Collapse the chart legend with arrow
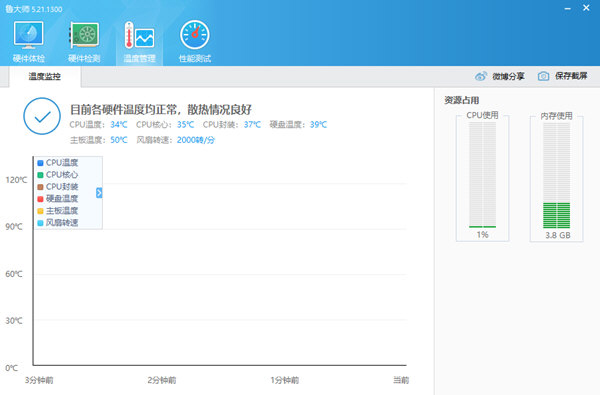The height and width of the screenshot is (395, 600). click(99, 193)
